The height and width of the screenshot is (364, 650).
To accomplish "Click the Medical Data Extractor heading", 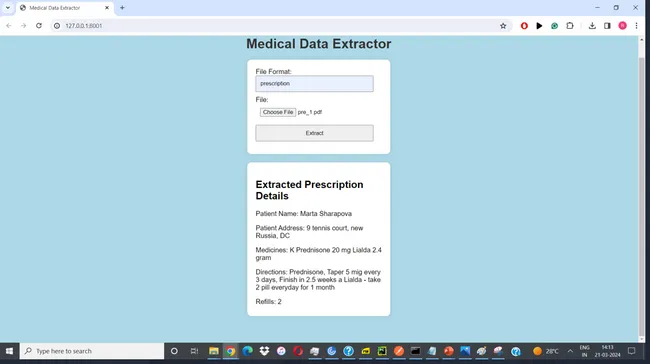I will [318, 44].
